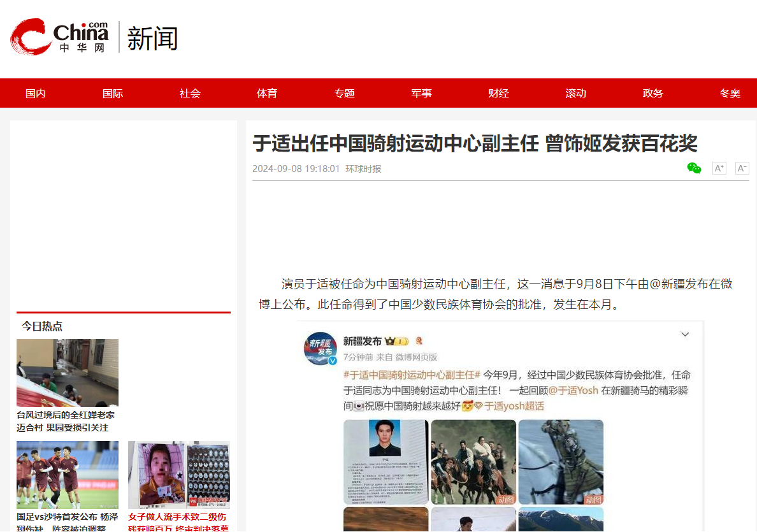
Task: Open the 台风过境后的全红婵老家 headline link
Action: tap(66, 421)
